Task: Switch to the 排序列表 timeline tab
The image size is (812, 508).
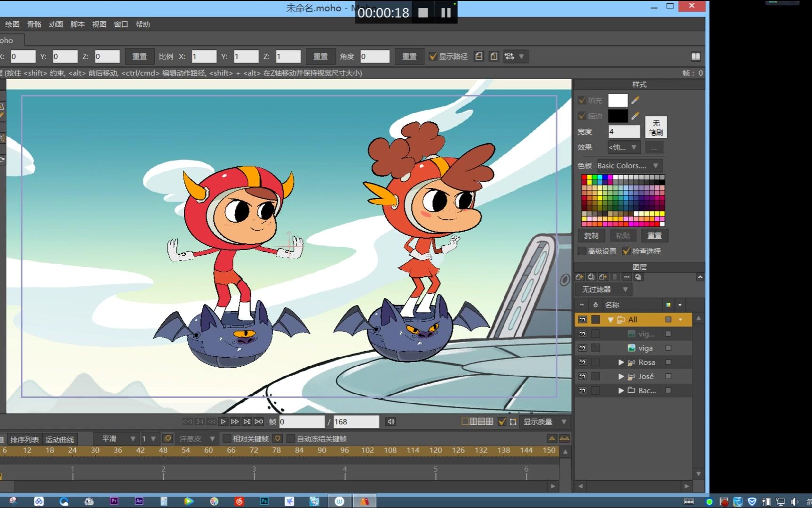Action: pyautogui.click(x=24, y=439)
